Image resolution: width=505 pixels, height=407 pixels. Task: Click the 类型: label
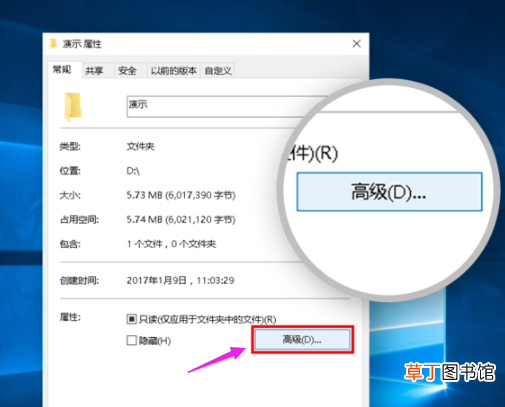pos(70,146)
